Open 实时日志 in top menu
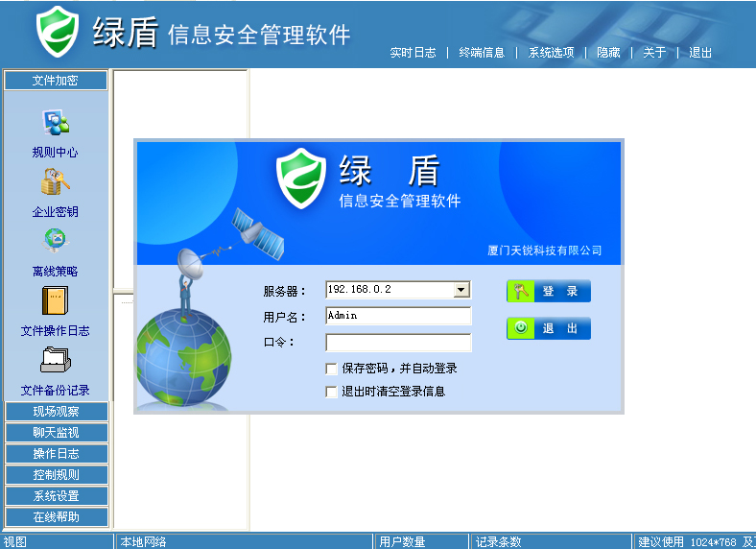This screenshot has height=549, width=756. tap(413, 53)
